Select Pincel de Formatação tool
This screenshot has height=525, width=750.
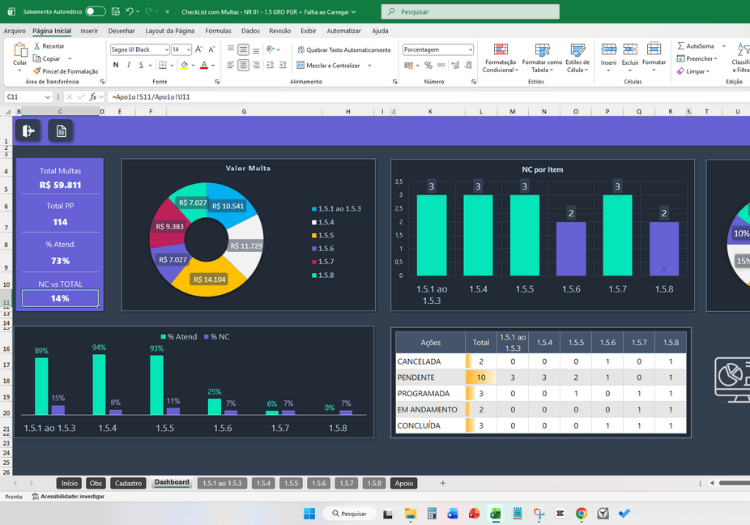click(x=66, y=71)
